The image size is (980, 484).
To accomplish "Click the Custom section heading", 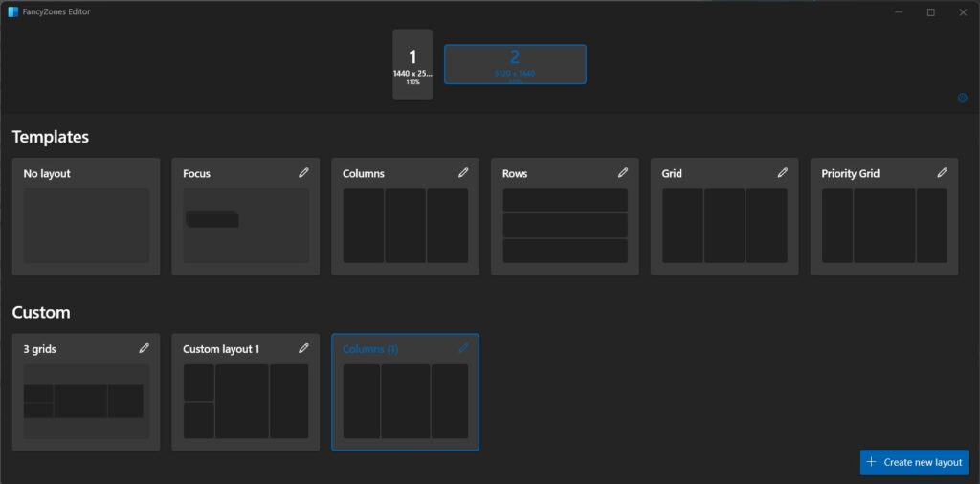I will (41, 312).
